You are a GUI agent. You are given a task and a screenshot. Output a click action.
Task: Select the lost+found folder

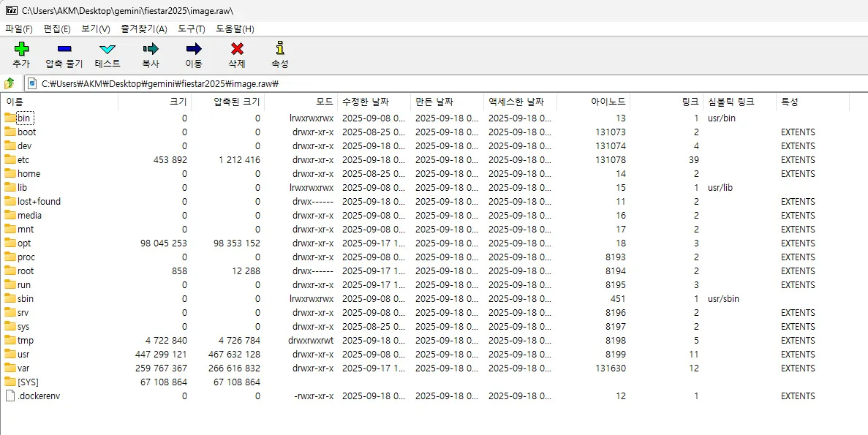point(39,202)
